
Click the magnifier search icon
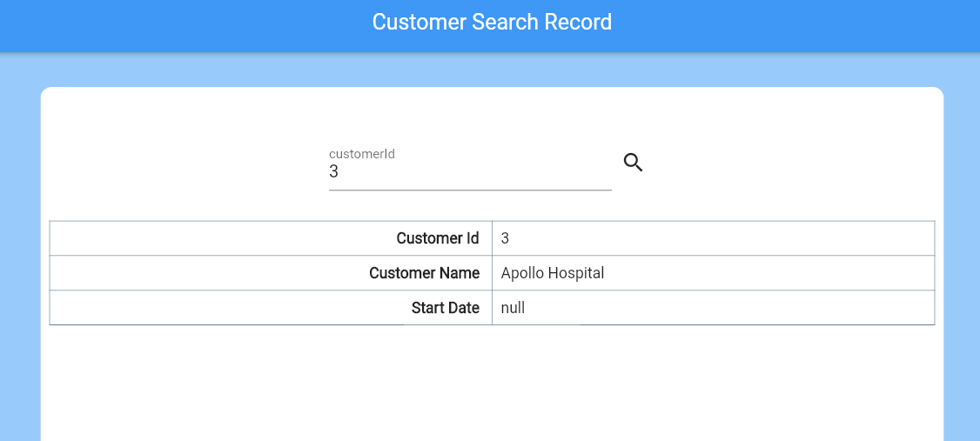[x=634, y=163]
